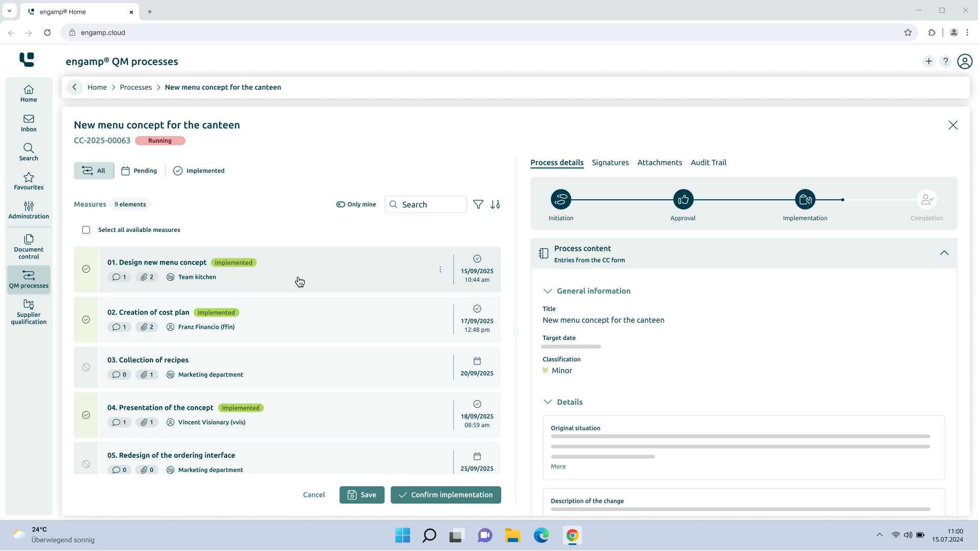Go to Processes breadcrumb

(136, 88)
